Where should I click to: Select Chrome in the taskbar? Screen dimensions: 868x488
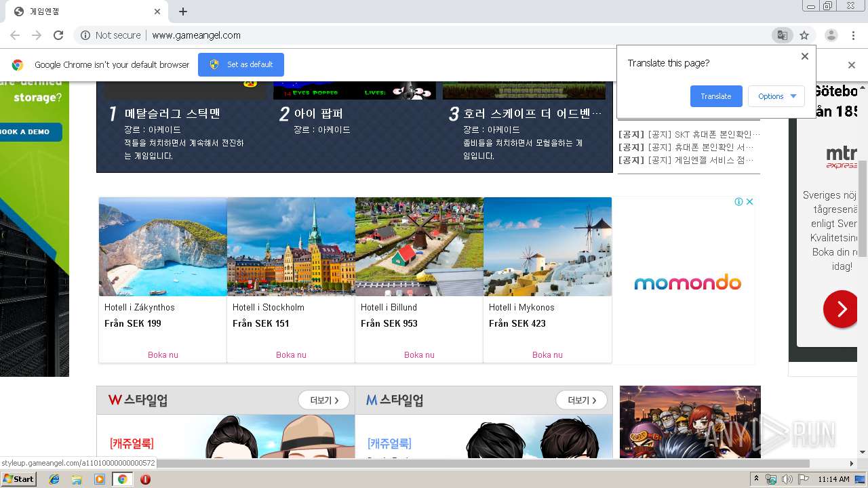(122, 479)
